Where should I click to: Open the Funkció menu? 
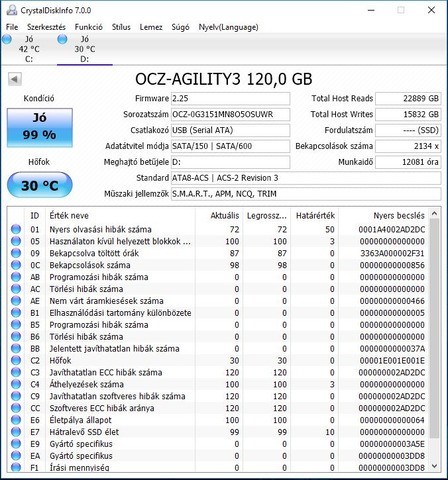pyautogui.click(x=89, y=27)
